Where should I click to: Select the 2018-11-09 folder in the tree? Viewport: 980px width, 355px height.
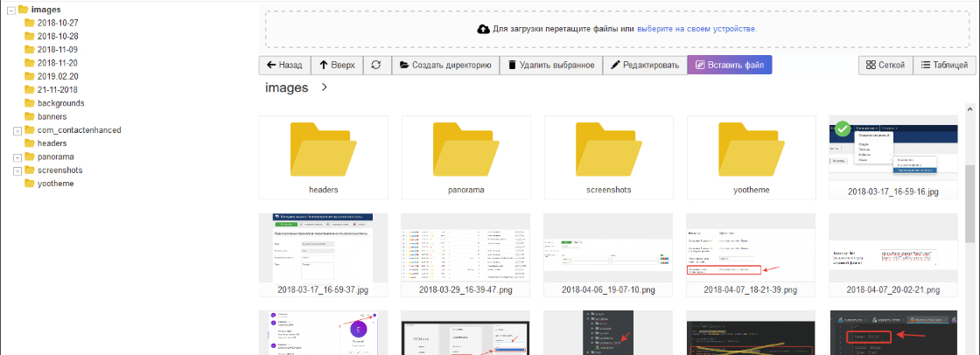(x=58, y=50)
